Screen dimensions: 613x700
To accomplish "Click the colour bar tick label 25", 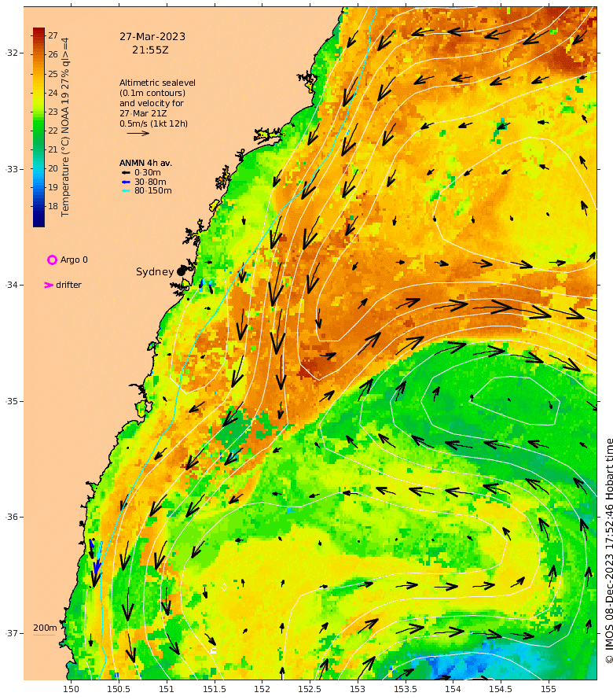I will coord(53,74).
